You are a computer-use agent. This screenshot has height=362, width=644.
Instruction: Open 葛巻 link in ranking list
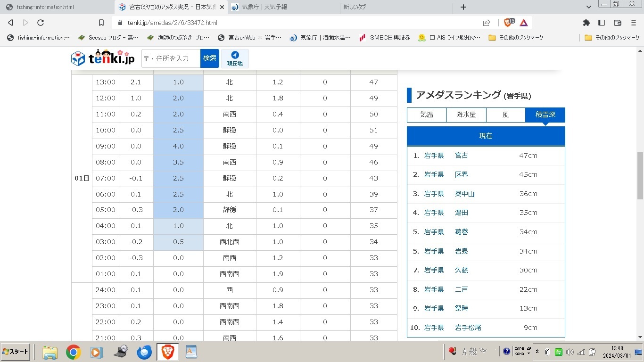click(462, 232)
